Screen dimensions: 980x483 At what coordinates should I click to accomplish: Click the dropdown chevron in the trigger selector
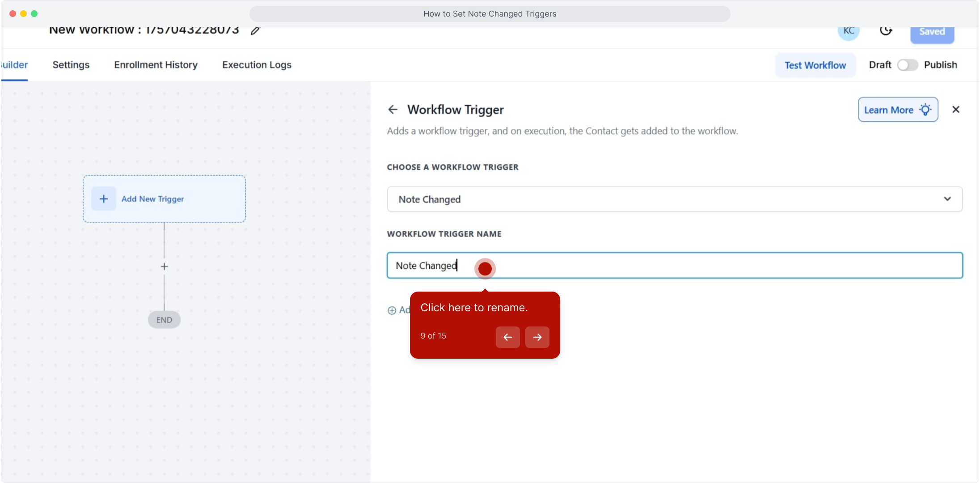pyautogui.click(x=947, y=199)
